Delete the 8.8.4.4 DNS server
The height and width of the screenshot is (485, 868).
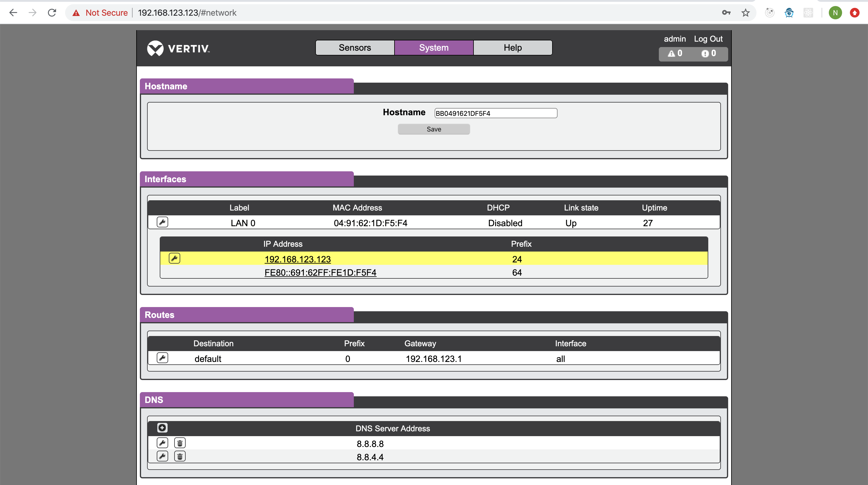180,456
